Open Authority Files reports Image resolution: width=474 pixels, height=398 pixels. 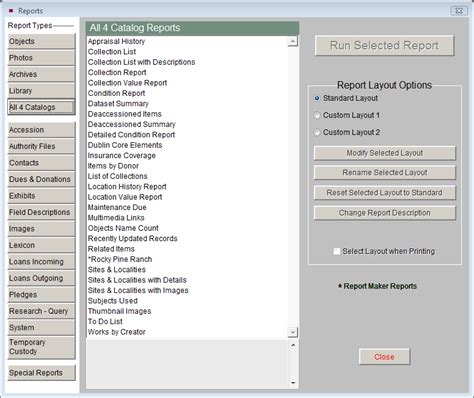point(41,146)
